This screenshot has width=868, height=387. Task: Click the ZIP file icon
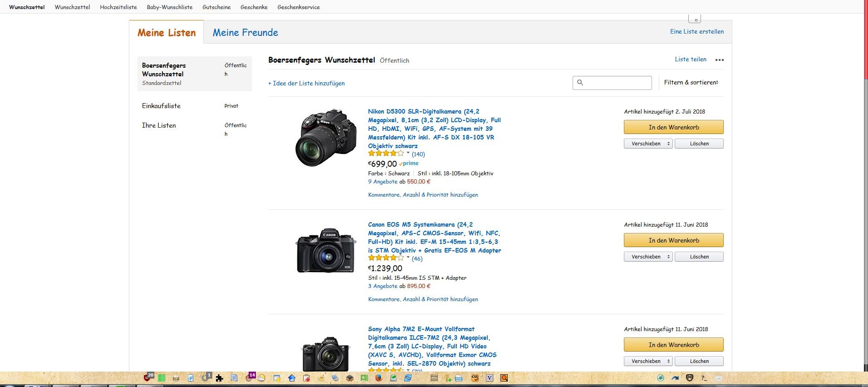(176, 378)
